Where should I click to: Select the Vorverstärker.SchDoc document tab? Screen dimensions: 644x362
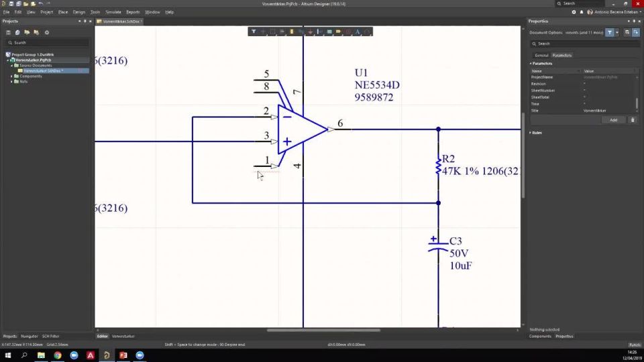[x=119, y=21]
